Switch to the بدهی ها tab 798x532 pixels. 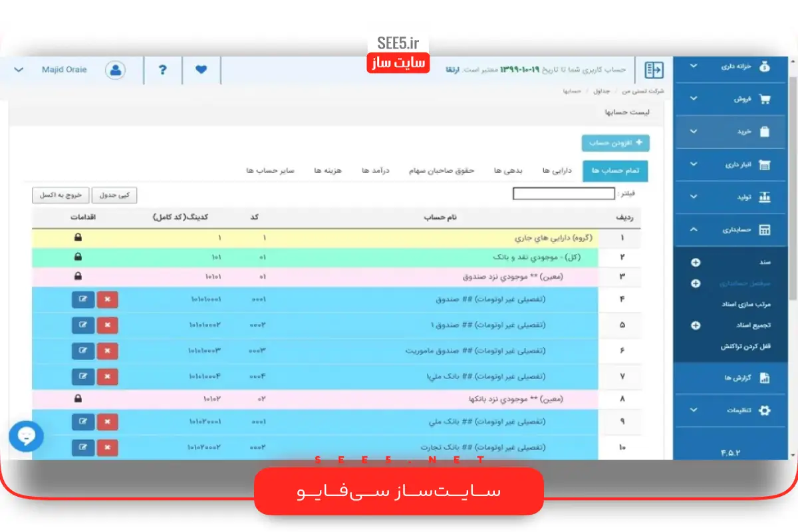508,171
